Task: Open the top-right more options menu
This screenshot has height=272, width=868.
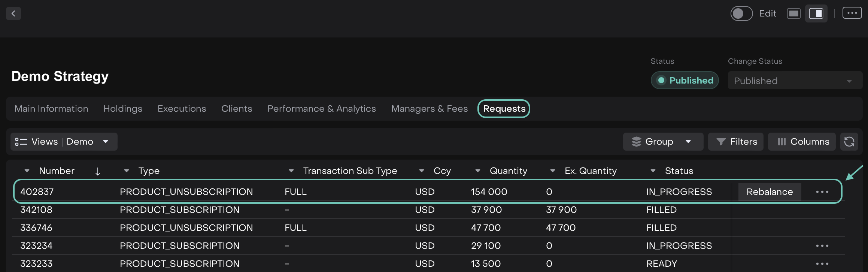Action: point(852,13)
